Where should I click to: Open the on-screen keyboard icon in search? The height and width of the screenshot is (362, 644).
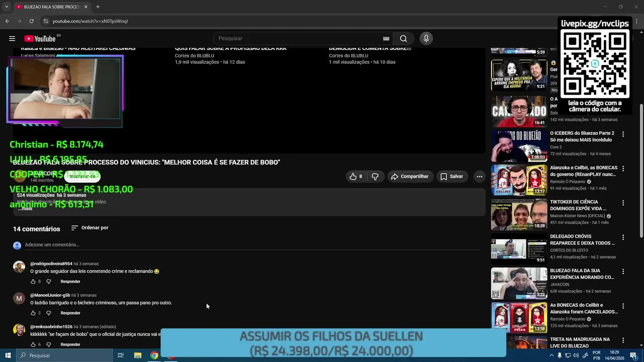pyautogui.click(x=386, y=39)
